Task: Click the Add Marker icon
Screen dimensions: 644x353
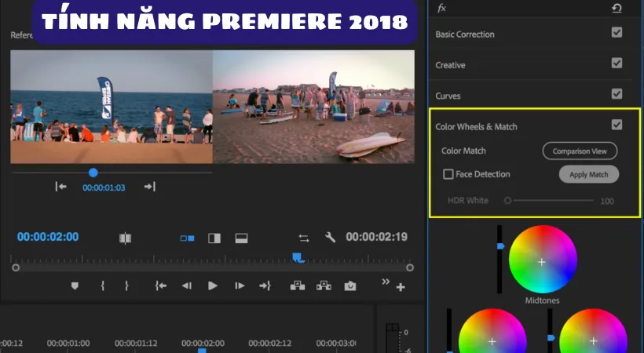Action: [75, 286]
